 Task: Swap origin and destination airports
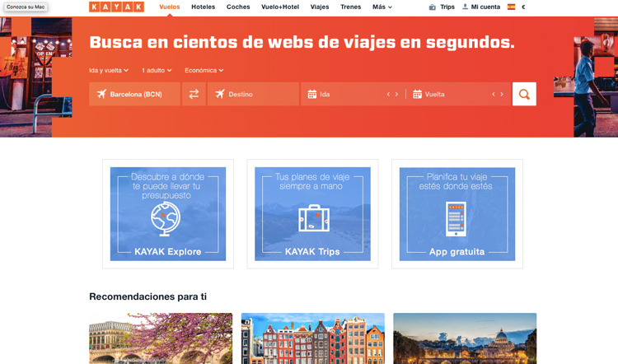point(194,94)
